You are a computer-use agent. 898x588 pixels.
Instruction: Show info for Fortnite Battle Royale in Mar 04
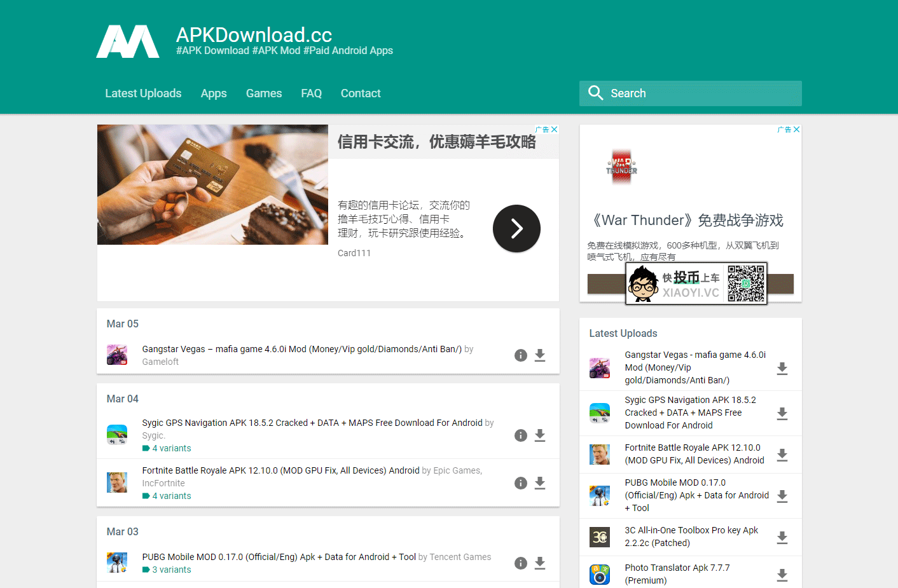tap(521, 483)
